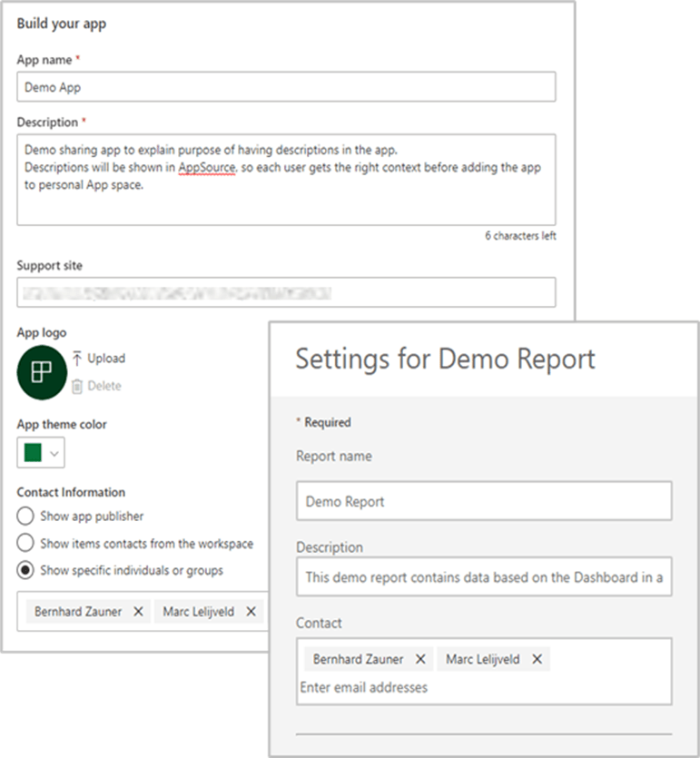Remove Bernhard Zauner from report Contact

[420, 659]
